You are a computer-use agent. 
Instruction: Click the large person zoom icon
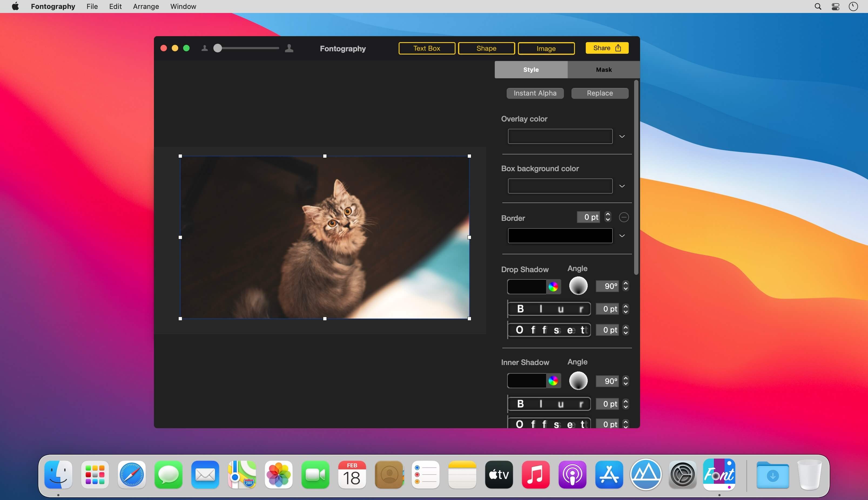point(289,48)
